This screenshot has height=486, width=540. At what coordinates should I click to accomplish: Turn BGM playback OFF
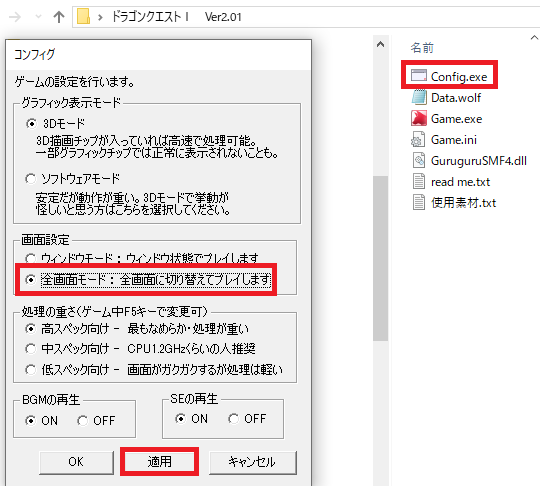pos(83,421)
